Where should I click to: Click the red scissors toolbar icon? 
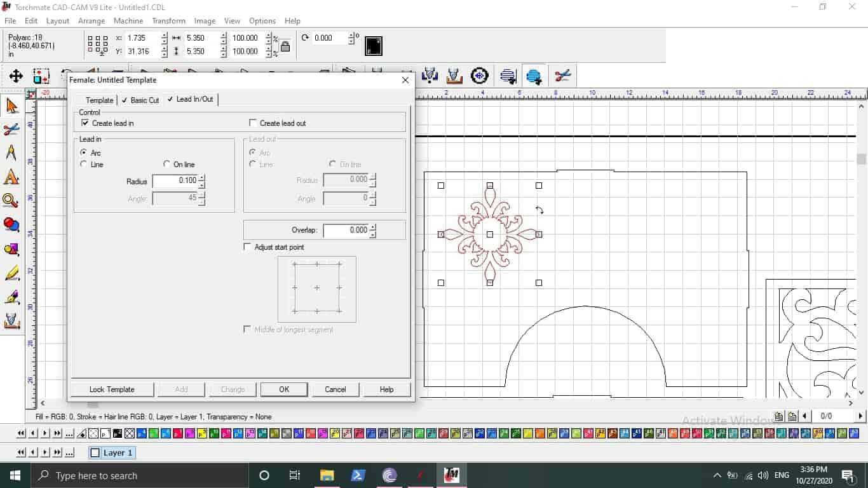coord(562,76)
